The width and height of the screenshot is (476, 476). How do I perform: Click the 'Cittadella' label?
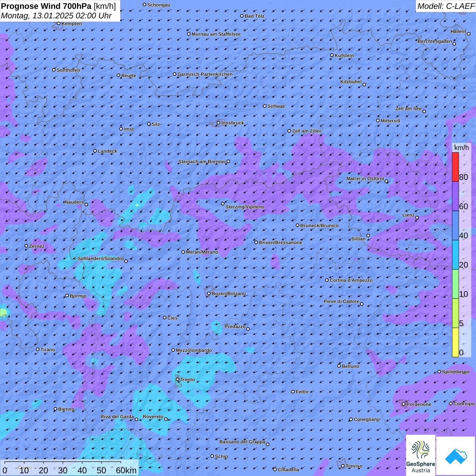click(288, 470)
